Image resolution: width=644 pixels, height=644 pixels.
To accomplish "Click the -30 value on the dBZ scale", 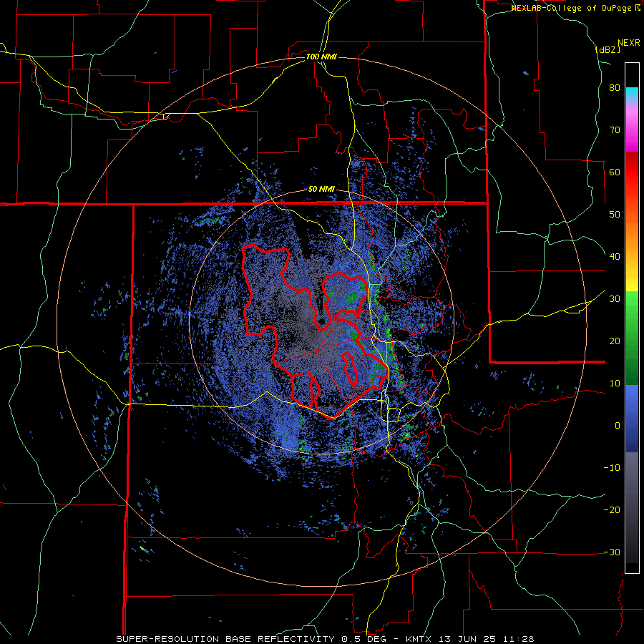I will click(612, 552).
